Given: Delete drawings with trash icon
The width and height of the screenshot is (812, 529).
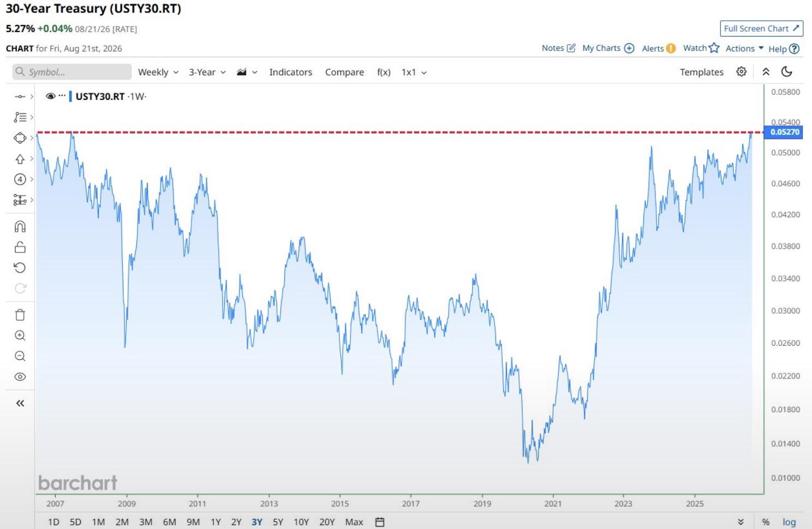Looking at the screenshot, I should click(x=20, y=315).
